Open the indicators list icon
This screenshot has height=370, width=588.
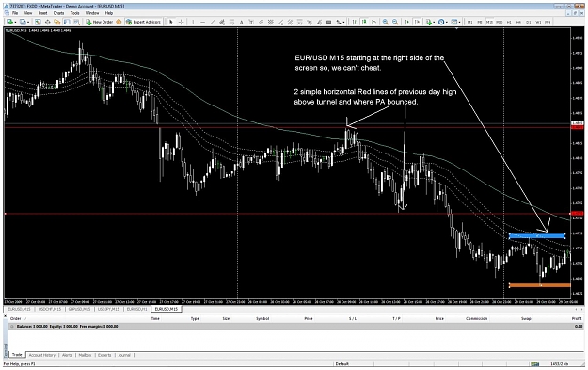click(429, 22)
